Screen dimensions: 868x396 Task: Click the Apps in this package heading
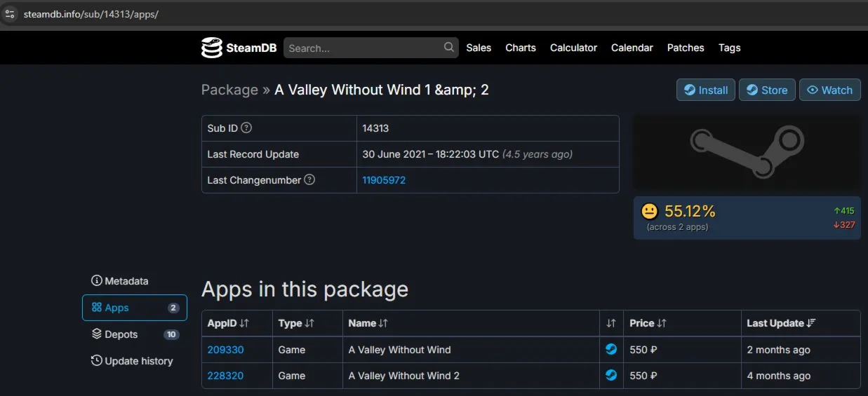click(305, 289)
